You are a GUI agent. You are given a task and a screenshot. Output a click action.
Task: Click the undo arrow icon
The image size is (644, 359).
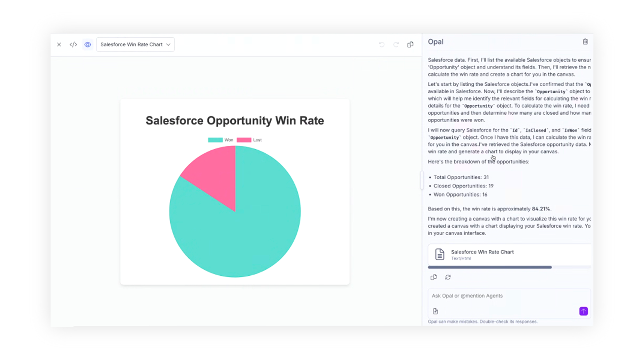[x=382, y=45]
